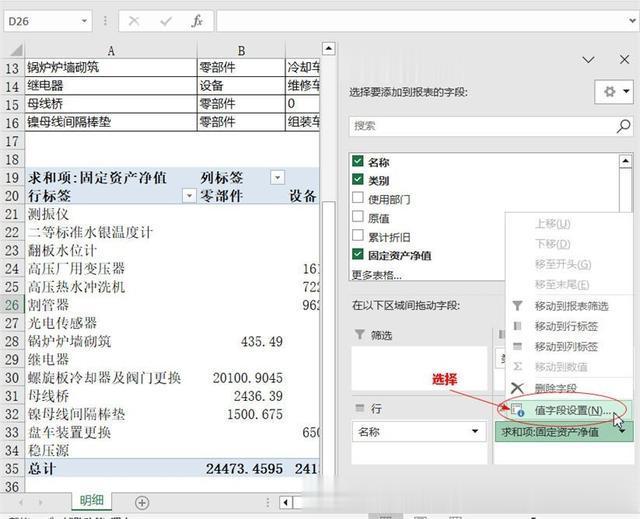640x519 pixels.
Task: Close the PivotTable fields pane
Action: click(x=624, y=60)
